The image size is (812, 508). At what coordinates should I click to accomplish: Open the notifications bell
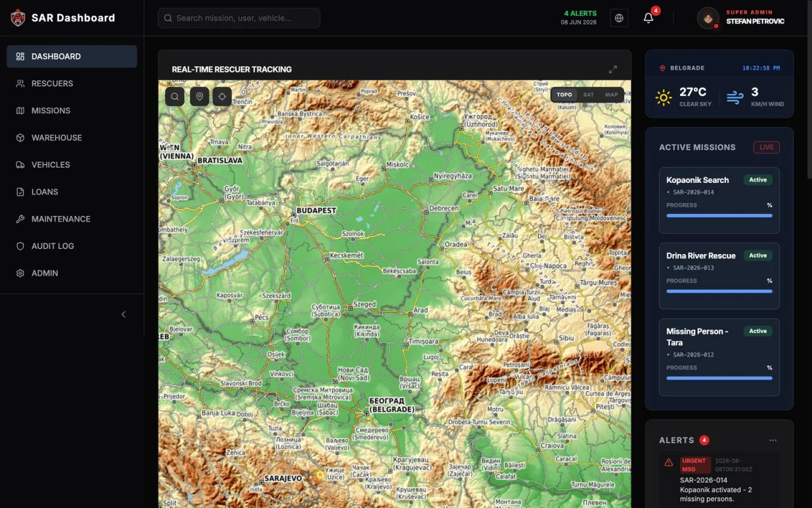tap(648, 18)
